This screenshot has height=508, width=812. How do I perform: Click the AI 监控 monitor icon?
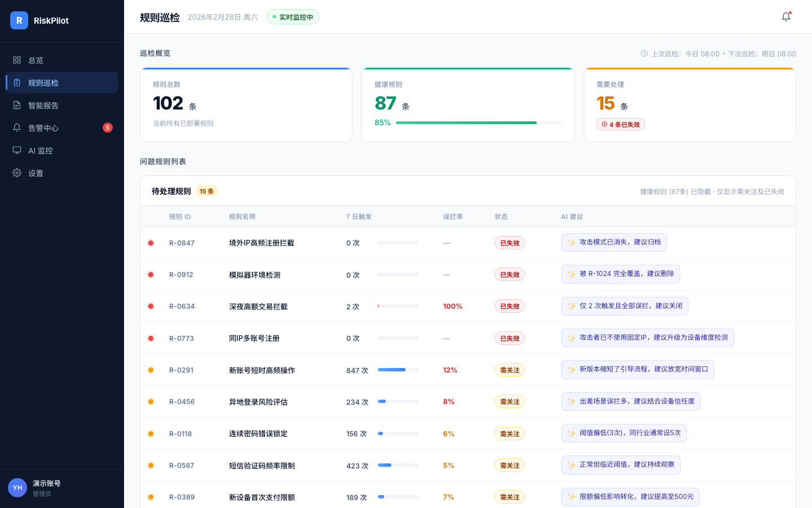point(17,150)
